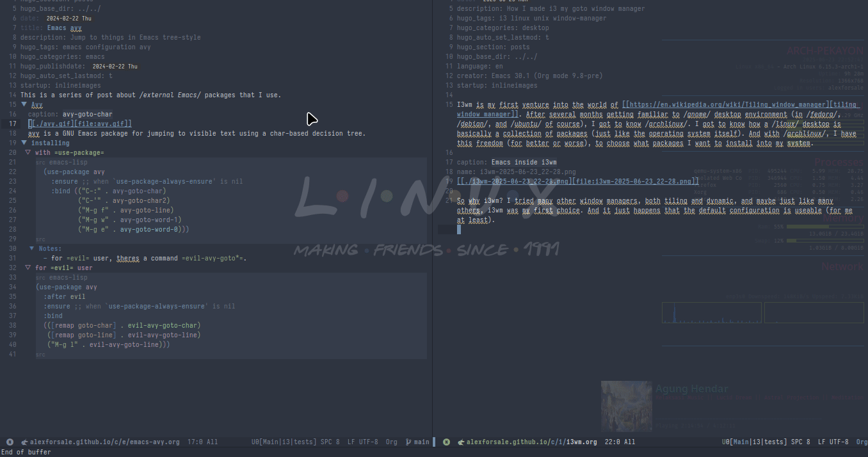Viewport: 868px width, 457px height.
Task: Expand the installing heading arrow
Action: point(24,142)
